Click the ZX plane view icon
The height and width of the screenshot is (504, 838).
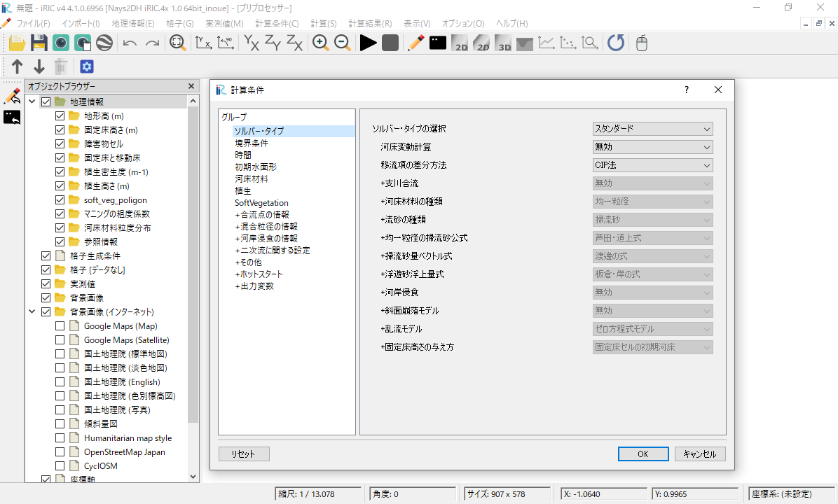pyautogui.click(x=294, y=43)
